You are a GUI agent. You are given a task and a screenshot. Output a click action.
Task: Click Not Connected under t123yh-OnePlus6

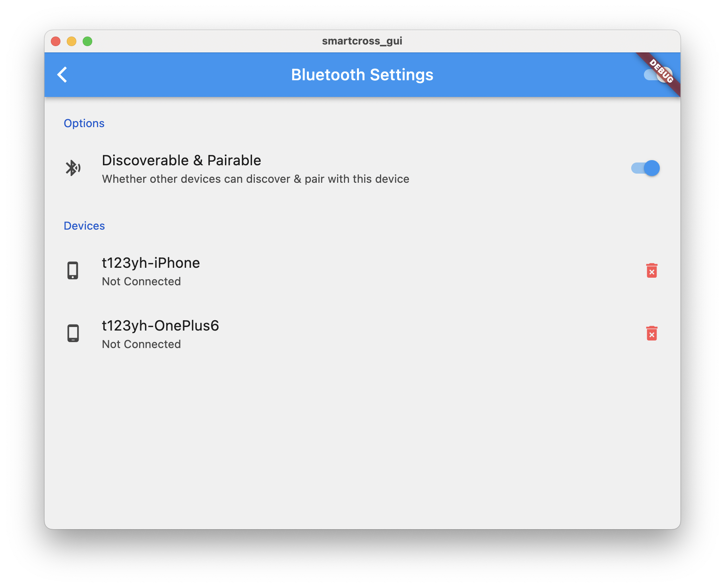click(x=142, y=344)
